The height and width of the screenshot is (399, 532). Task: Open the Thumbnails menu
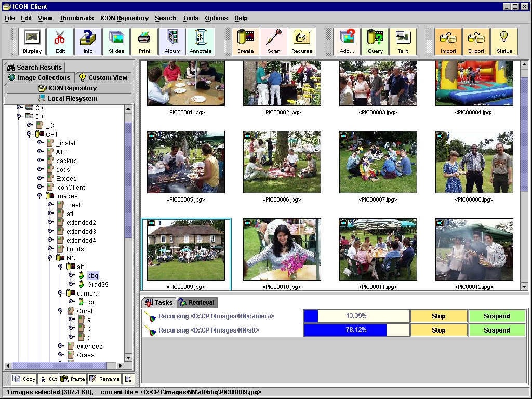tap(76, 18)
